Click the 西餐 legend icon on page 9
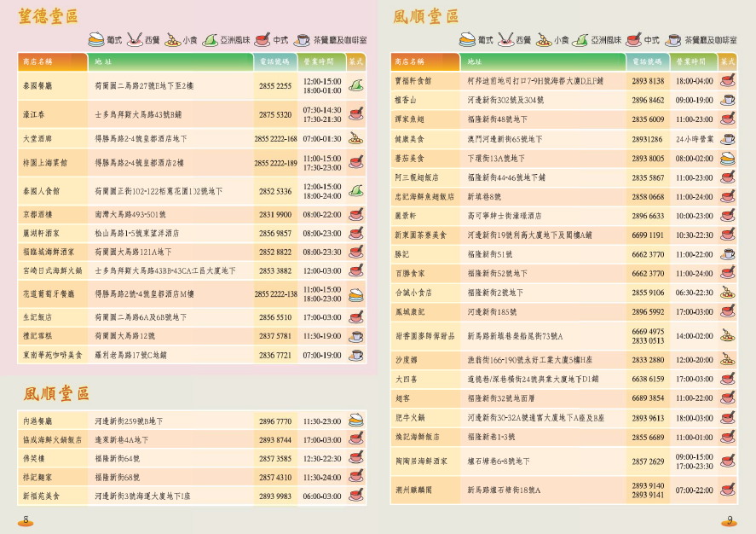756x534 pixels. pyautogui.click(x=506, y=39)
